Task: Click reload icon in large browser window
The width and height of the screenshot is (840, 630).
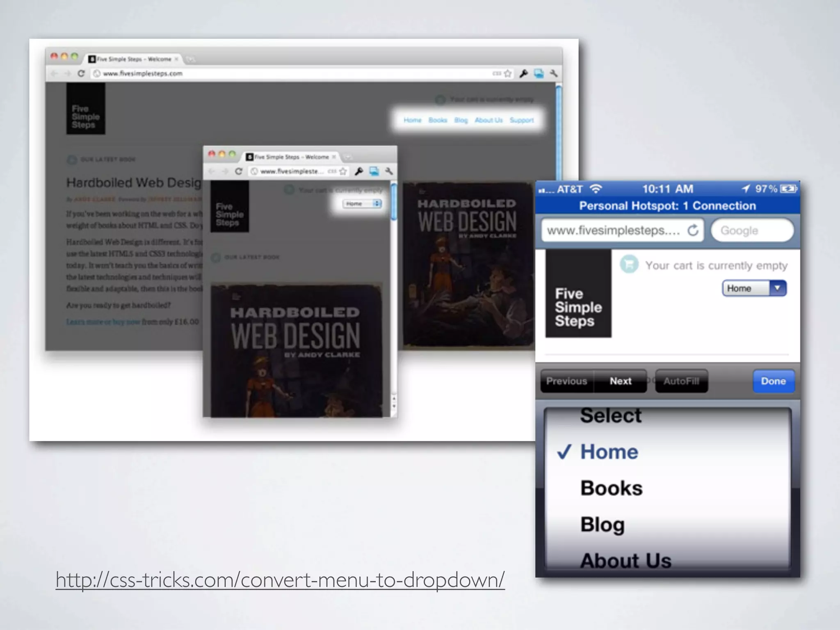Action: [x=81, y=73]
